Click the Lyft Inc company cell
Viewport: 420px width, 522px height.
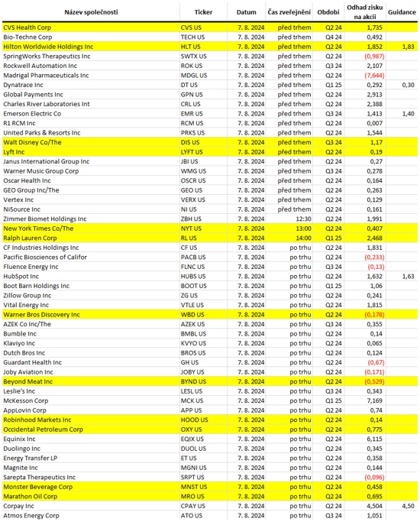pos(91,152)
